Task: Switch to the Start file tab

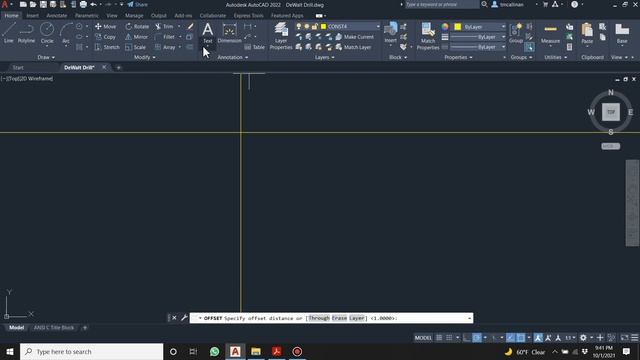Action: coord(18,68)
